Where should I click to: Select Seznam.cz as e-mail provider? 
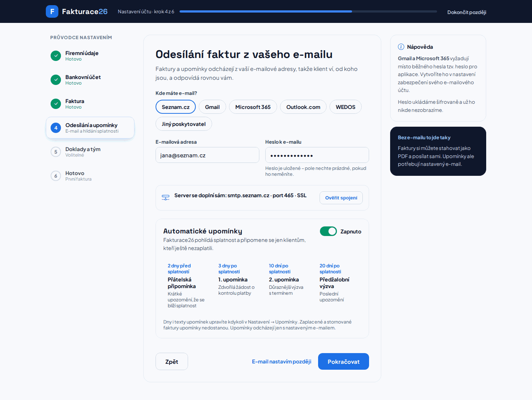click(x=175, y=107)
